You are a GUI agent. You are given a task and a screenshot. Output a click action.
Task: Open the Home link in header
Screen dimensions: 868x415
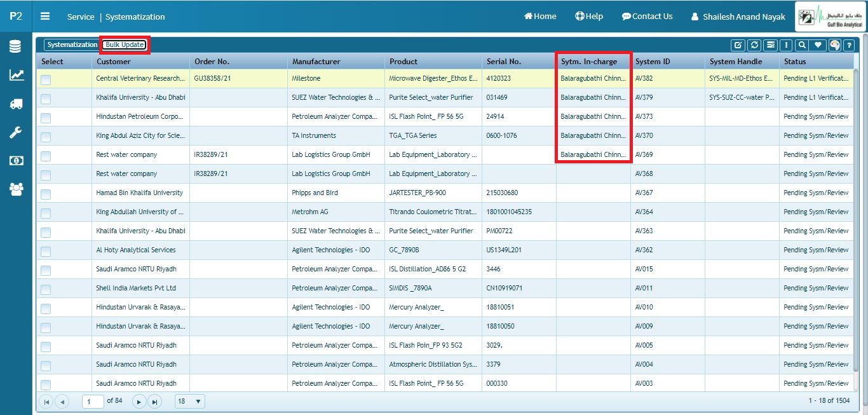[x=540, y=17]
